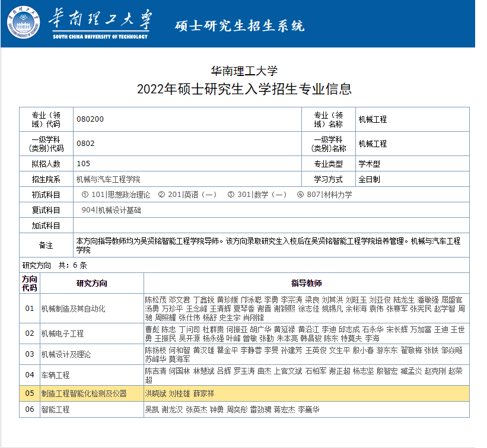Click advisor list starting with 陈吉清 何国林
The width and height of the screenshot is (487, 448).
click(x=304, y=375)
